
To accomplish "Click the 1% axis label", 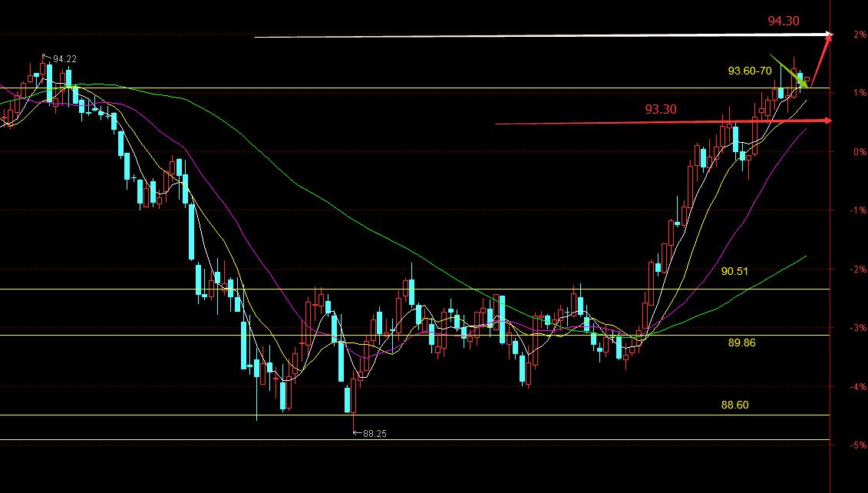I will [860, 93].
